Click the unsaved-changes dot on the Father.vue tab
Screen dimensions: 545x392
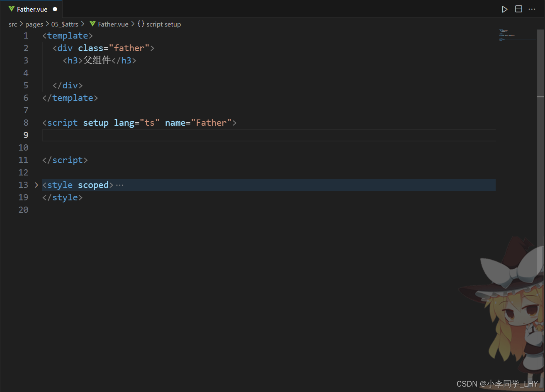pos(55,9)
